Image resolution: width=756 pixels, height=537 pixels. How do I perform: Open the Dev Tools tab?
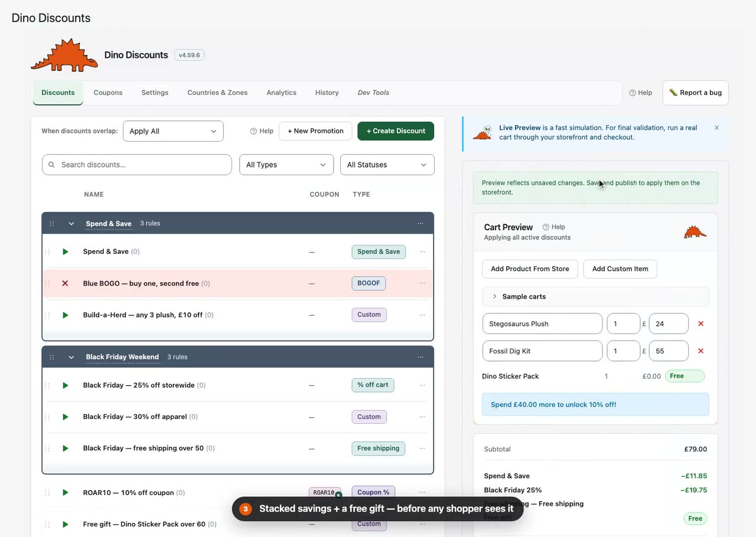373,93
